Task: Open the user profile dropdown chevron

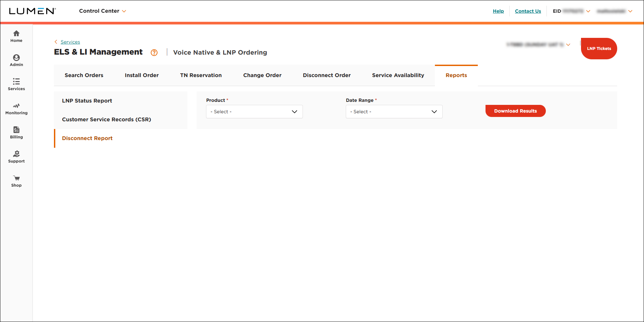Action: coord(630,11)
